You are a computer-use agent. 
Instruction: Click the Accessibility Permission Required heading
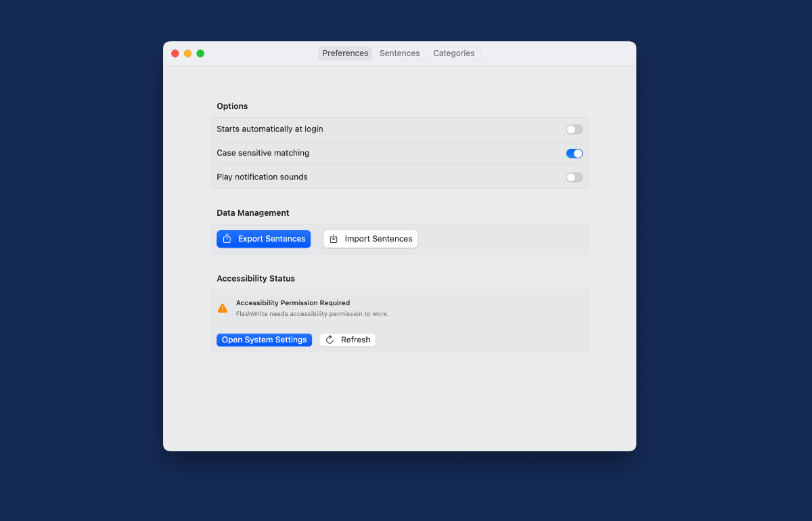(x=292, y=303)
